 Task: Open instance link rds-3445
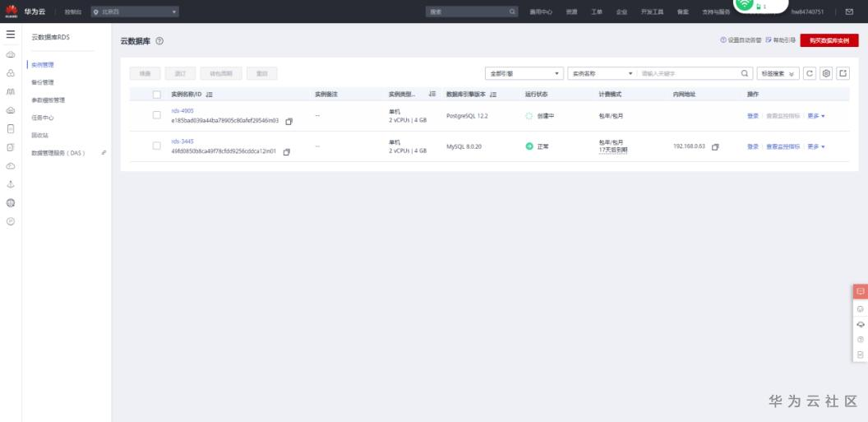pyautogui.click(x=182, y=141)
